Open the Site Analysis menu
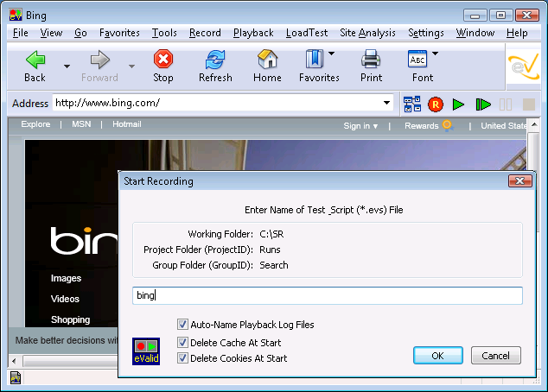548x392 pixels. pos(367,33)
